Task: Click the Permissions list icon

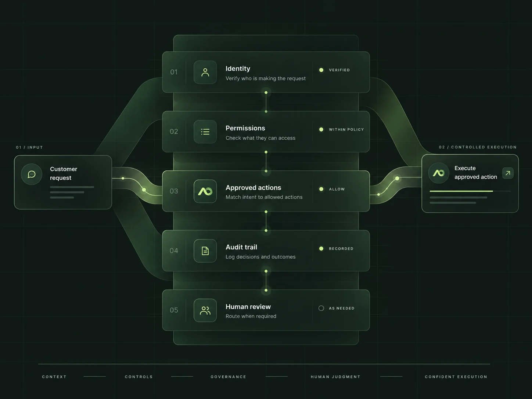Action: (205, 132)
